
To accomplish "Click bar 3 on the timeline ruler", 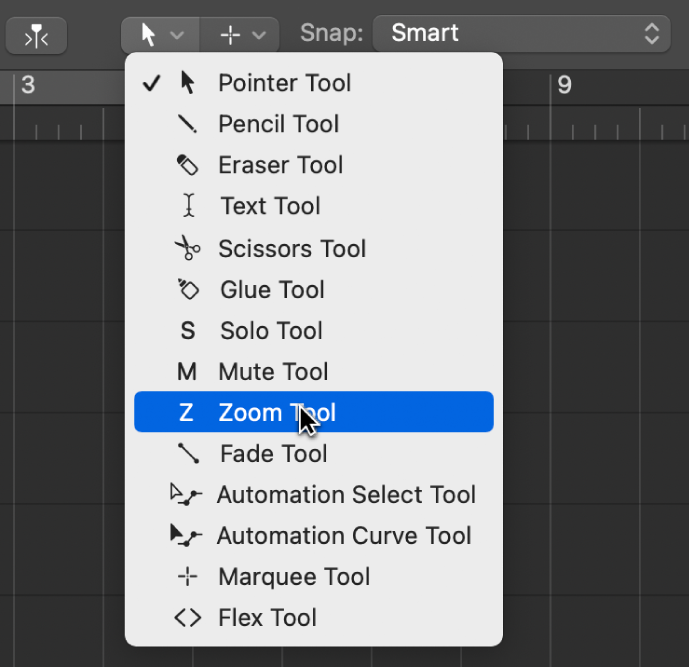I will click(27, 86).
